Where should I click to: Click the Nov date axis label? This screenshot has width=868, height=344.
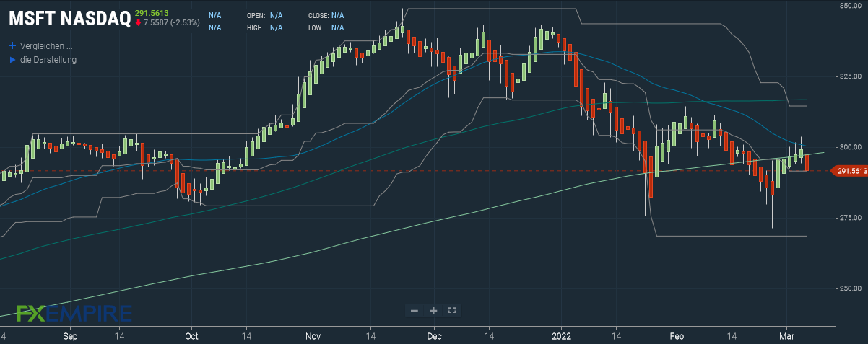coord(313,336)
